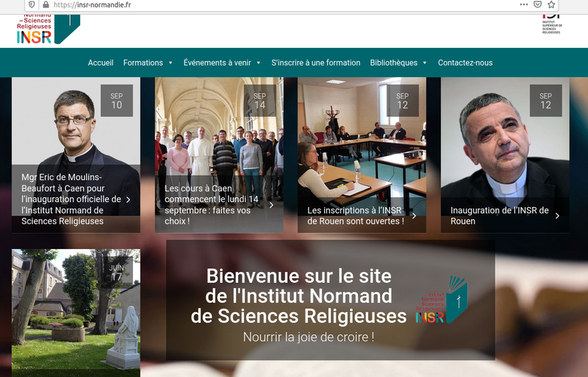Image resolution: width=588 pixels, height=377 pixels.
Task: Click the SEP 12 badge on Rouen inauguration card
Action: point(546,101)
